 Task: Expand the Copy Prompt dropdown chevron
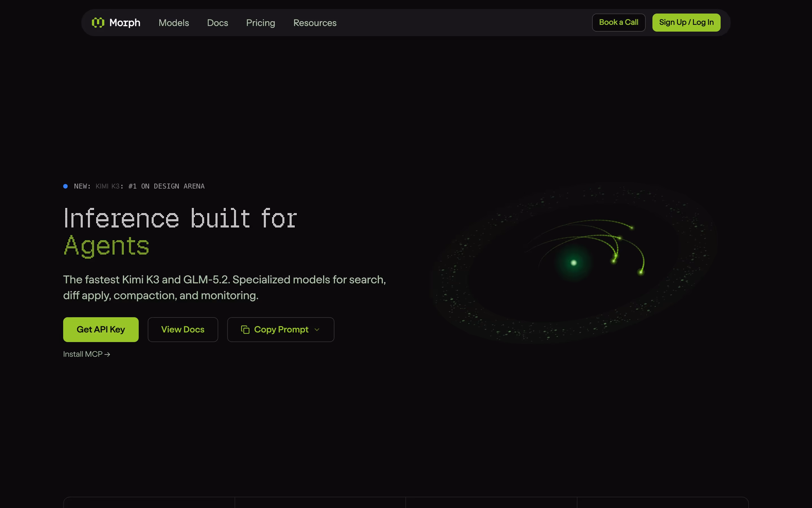pos(317,330)
